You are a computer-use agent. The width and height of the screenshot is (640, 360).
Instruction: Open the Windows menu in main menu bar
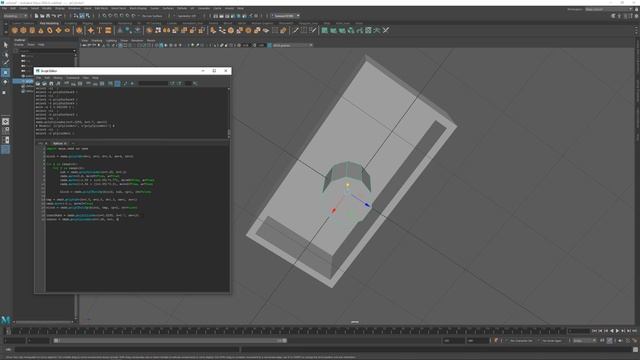tap(74, 8)
